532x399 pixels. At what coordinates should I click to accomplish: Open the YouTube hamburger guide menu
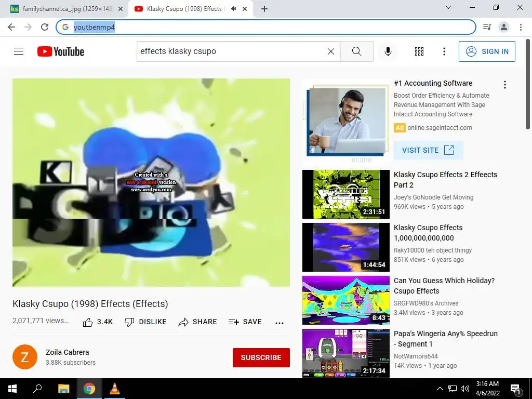pyautogui.click(x=19, y=51)
